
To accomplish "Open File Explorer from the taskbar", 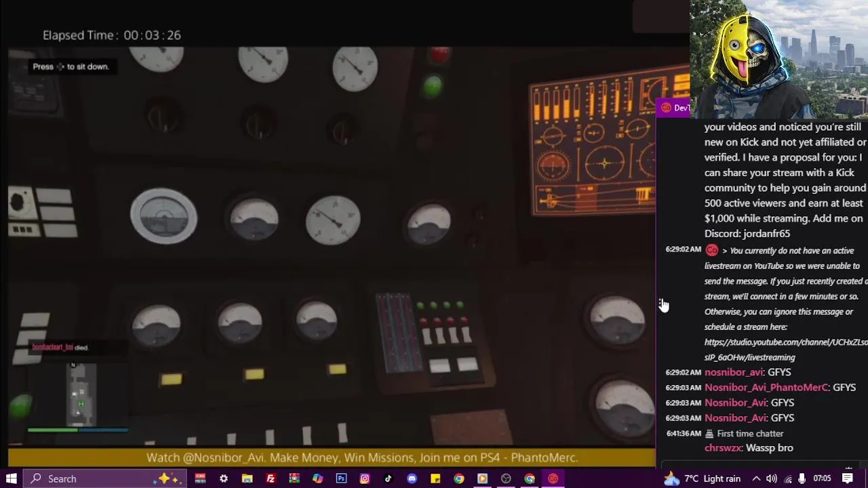I will coord(247,479).
